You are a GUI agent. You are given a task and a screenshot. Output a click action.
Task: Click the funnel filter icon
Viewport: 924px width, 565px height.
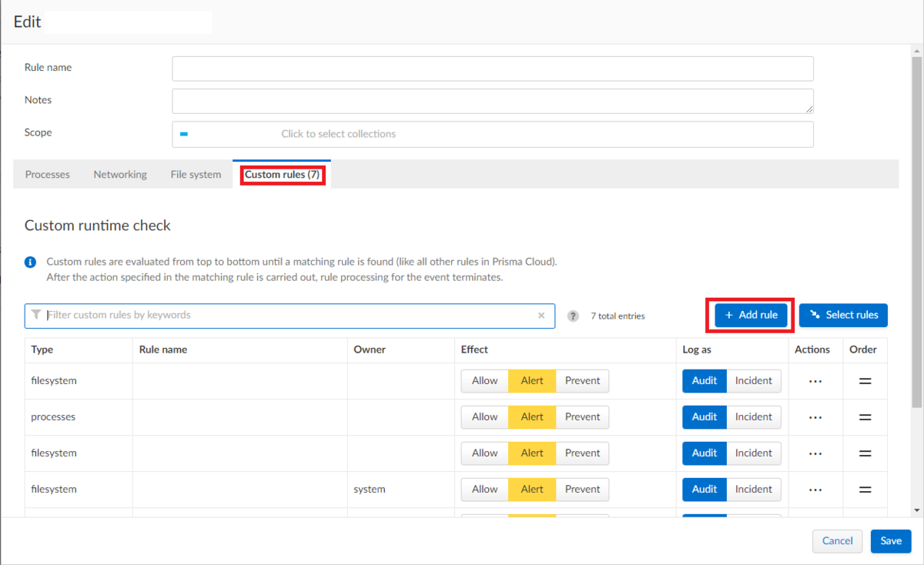click(36, 315)
